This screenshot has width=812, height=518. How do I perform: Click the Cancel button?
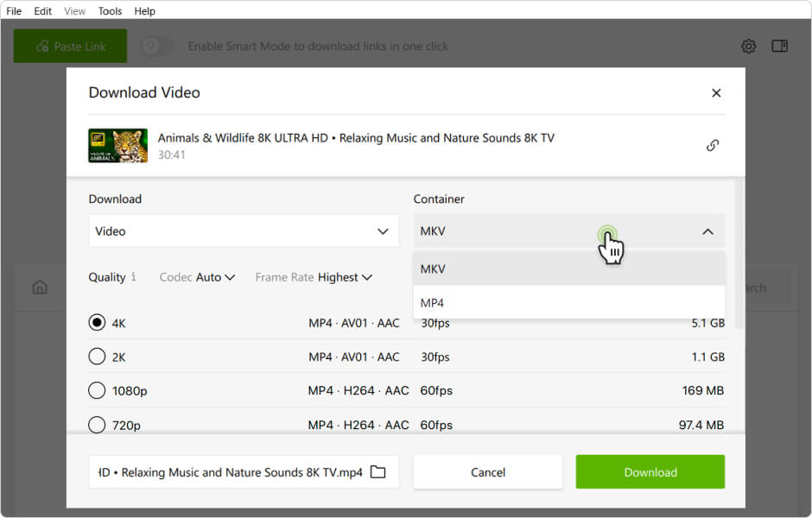point(487,472)
